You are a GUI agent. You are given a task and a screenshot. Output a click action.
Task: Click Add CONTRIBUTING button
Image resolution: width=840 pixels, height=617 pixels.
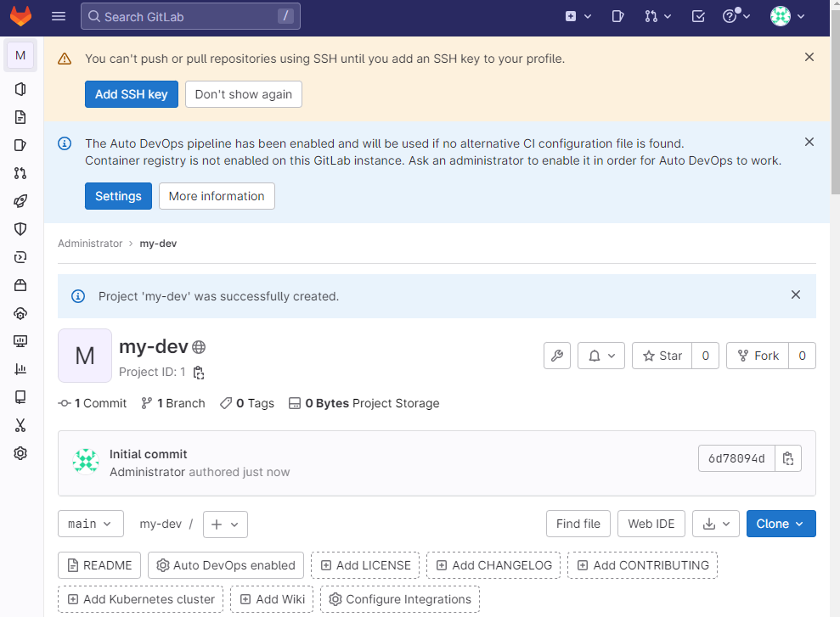[x=642, y=565]
